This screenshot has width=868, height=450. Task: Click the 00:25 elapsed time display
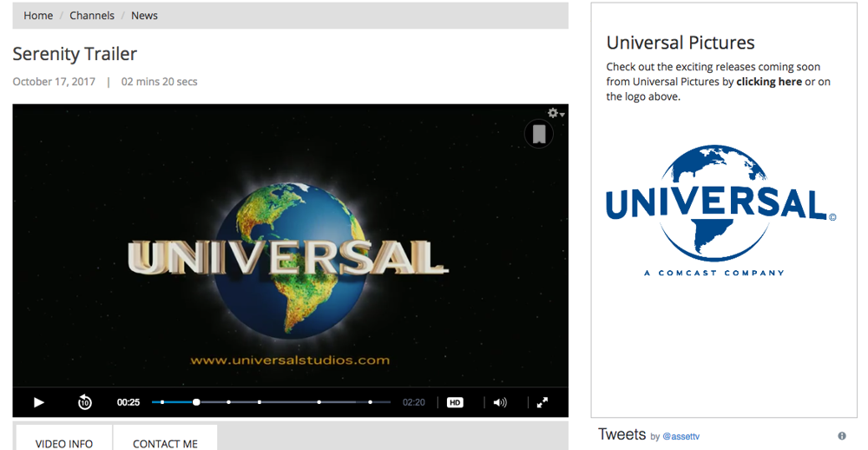tap(128, 402)
